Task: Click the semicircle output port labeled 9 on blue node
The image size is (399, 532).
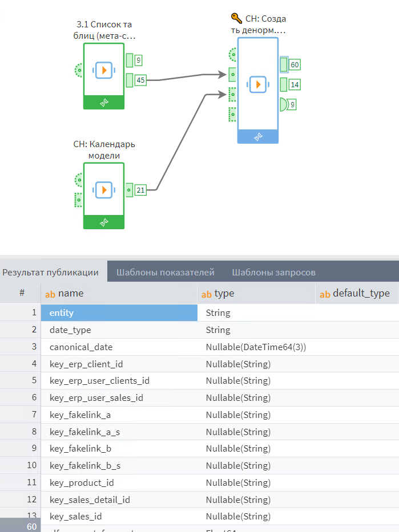Action: (284, 105)
